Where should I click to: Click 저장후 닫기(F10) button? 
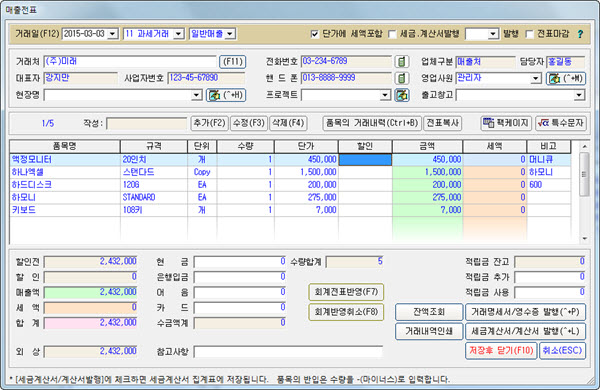501,351
